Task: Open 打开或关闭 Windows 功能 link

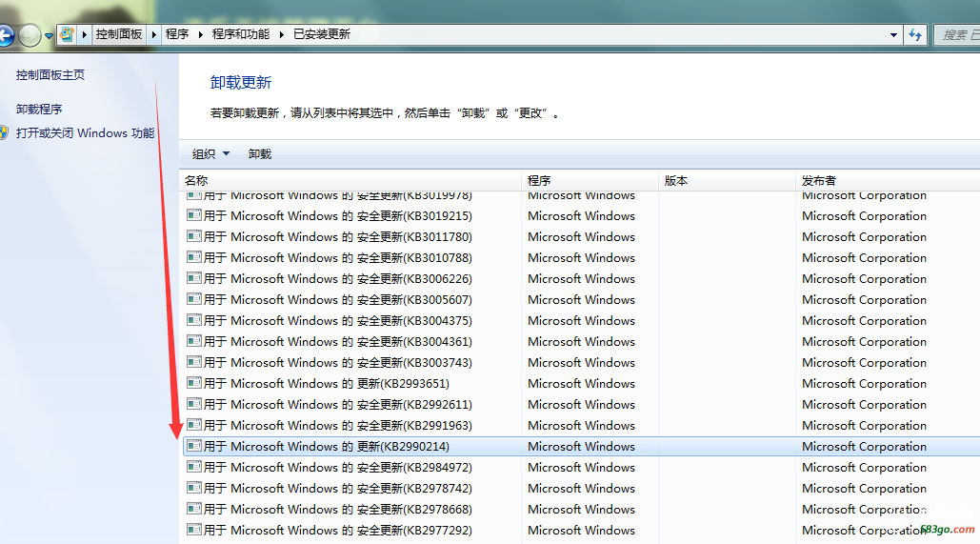Action: click(x=85, y=133)
